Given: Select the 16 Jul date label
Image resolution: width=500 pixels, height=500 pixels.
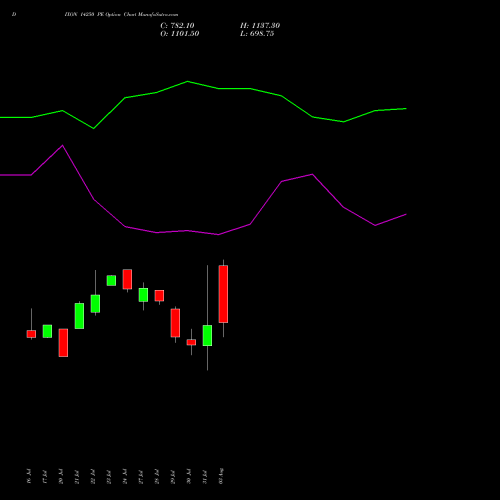Looking at the screenshot, I should coord(29,476).
